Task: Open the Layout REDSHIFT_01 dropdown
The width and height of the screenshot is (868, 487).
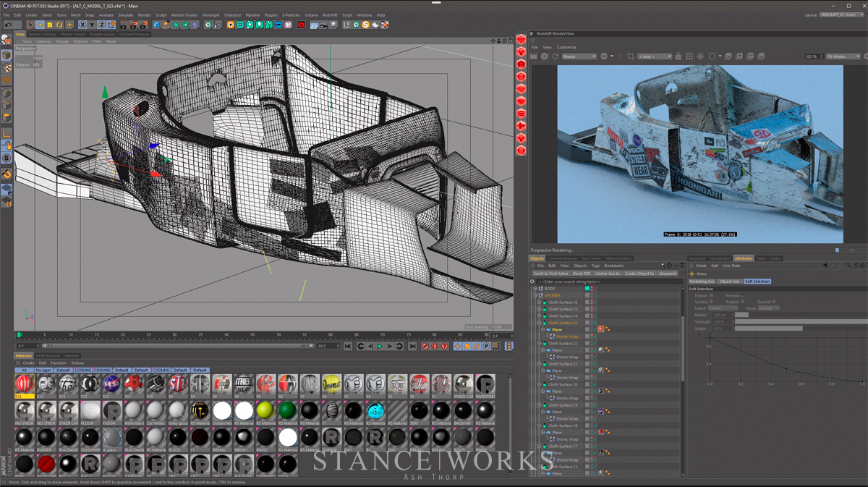Action: [x=841, y=14]
